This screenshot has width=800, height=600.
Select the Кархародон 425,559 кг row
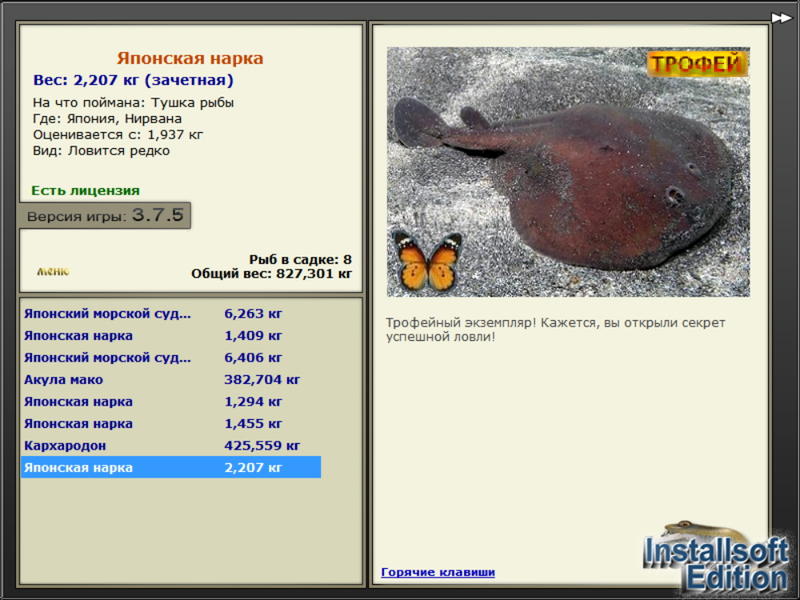[171, 445]
